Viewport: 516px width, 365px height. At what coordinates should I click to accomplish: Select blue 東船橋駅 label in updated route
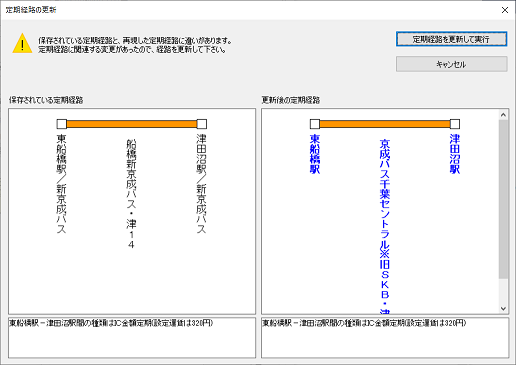click(x=315, y=154)
